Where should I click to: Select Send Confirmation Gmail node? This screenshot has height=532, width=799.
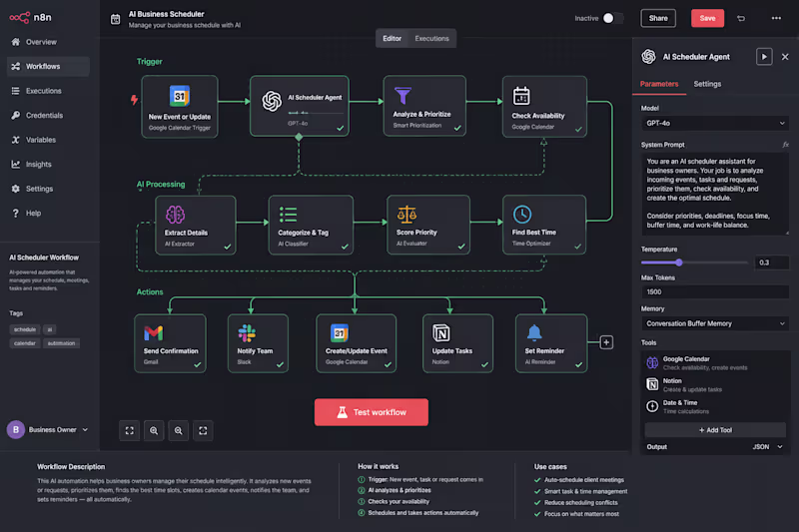point(170,343)
